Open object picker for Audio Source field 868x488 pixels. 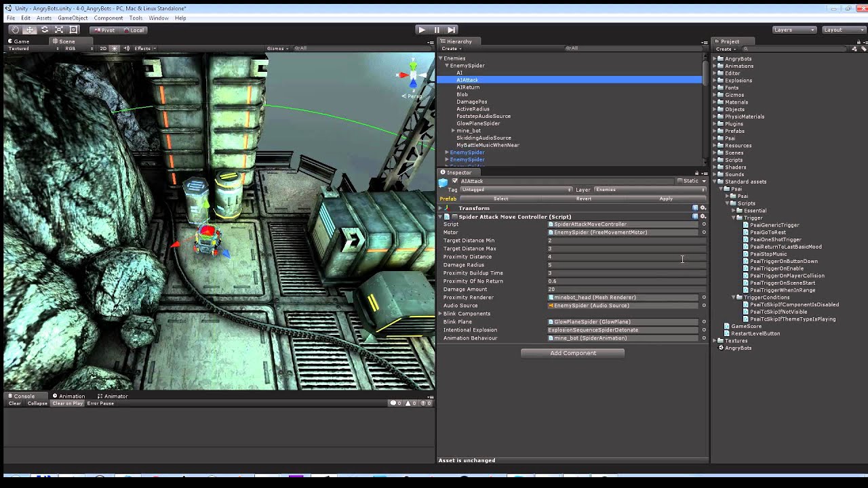[x=704, y=306]
